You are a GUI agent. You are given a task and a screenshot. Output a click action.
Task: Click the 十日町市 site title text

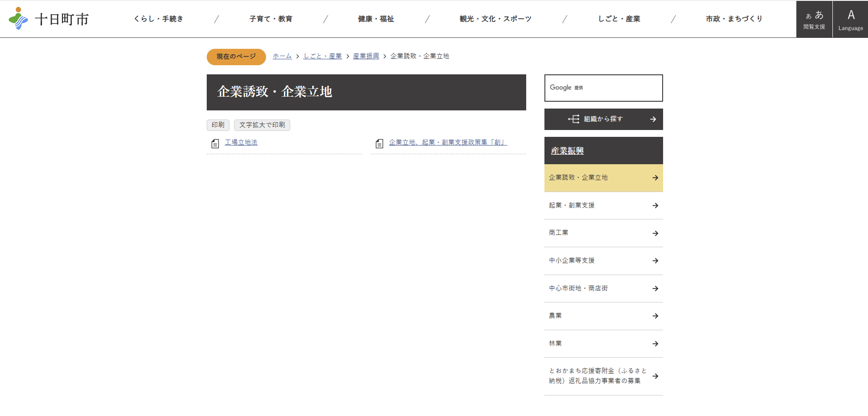[62, 19]
